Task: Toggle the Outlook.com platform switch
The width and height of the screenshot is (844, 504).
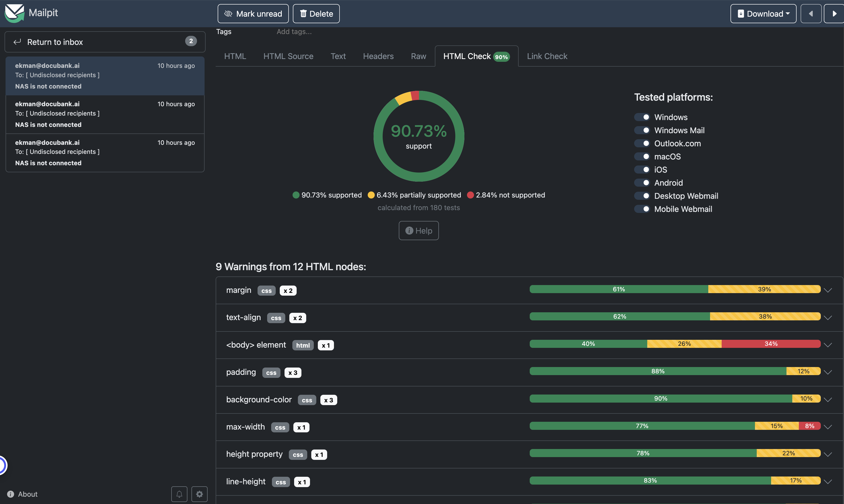Action: [x=642, y=143]
